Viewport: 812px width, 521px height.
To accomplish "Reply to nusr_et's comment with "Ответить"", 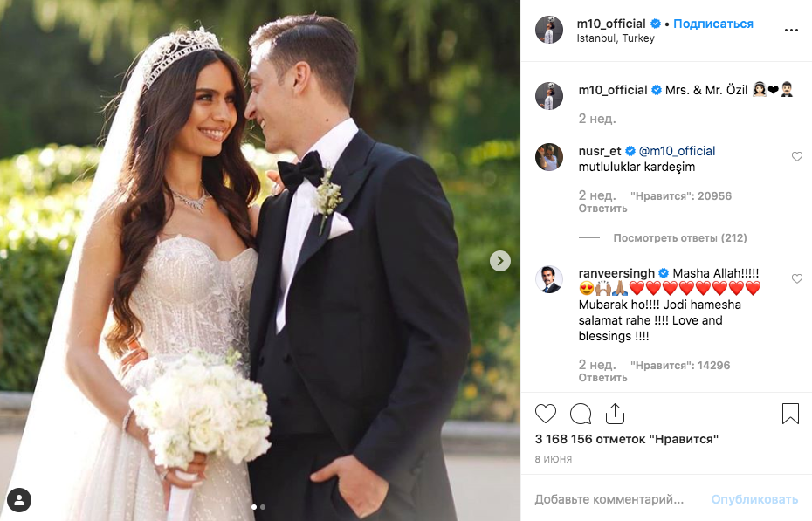I will pyautogui.click(x=602, y=209).
